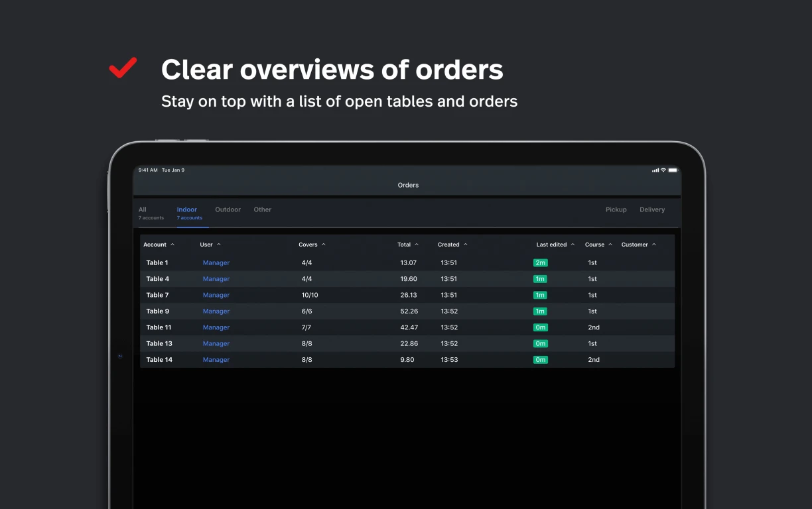Viewport: 812px width, 509px height.
Task: Click the 1m badge for Table 9
Action: click(x=541, y=311)
